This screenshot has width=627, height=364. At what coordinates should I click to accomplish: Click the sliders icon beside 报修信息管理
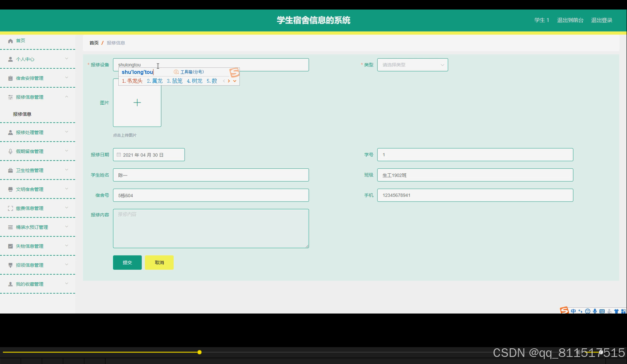(x=10, y=97)
